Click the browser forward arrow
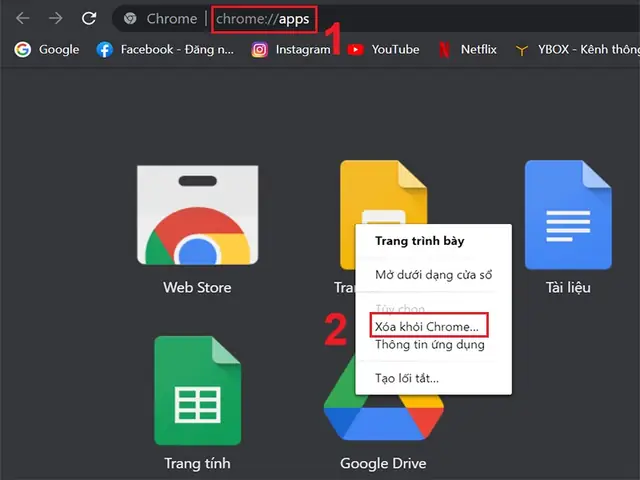The image size is (640, 480). (x=56, y=18)
